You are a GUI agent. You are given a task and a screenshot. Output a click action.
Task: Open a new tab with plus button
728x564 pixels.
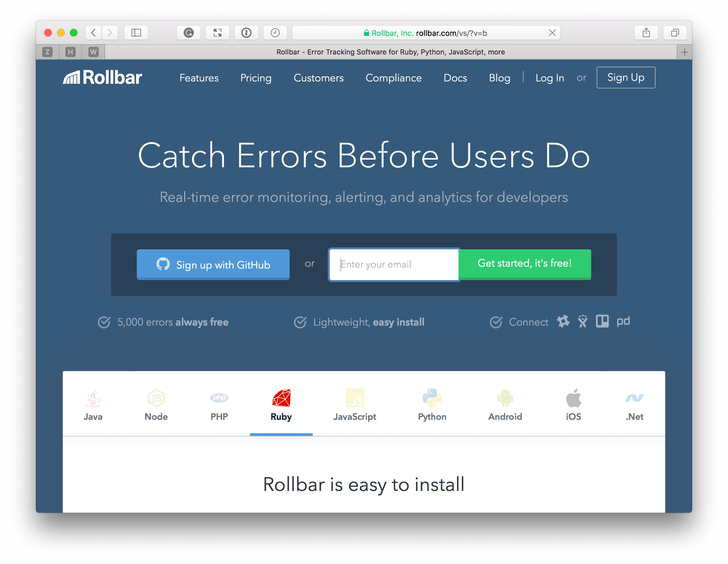click(685, 52)
